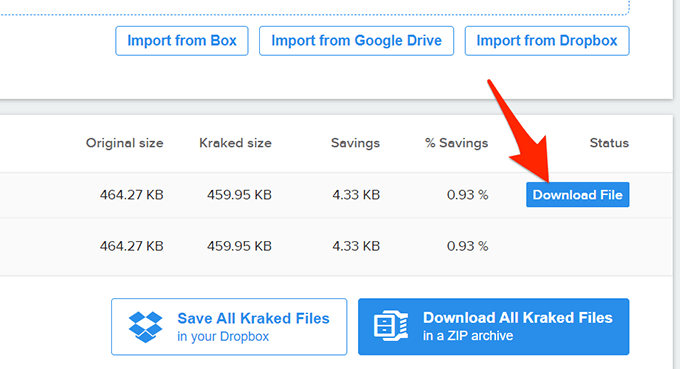Select second row's 459.95 KB kraked size
680x369 pixels.
point(239,246)
